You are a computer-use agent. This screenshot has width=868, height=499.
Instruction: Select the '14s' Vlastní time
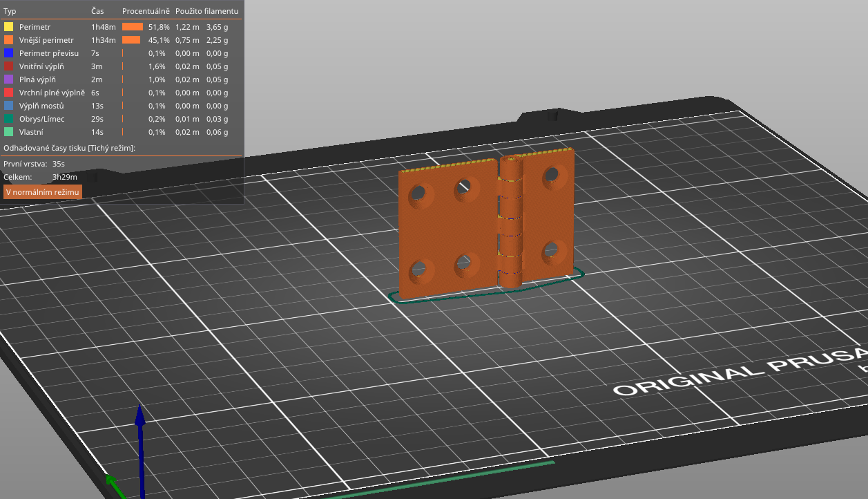[97, 131]
